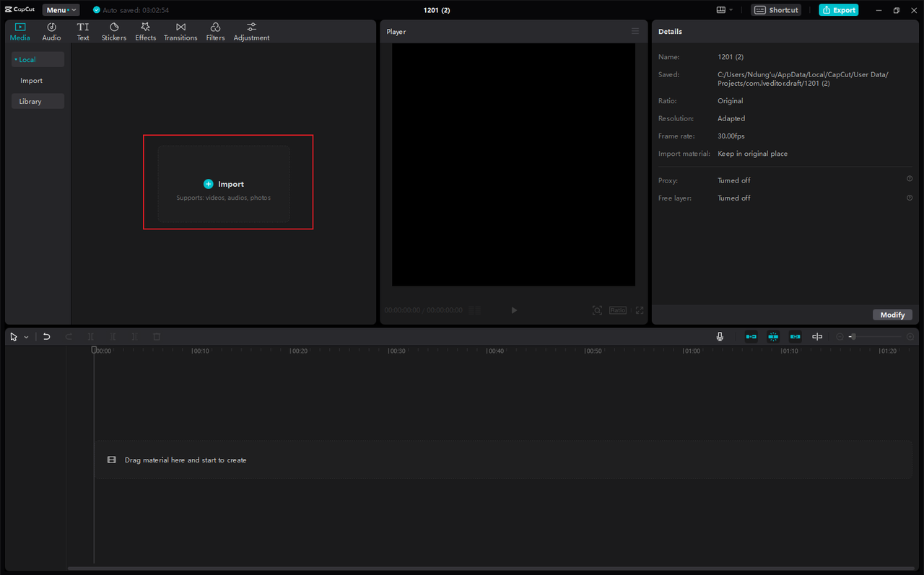
Task: Click the undo arrow in timeline toolbar
Action: pyautogui.click(x=46, y=337)
